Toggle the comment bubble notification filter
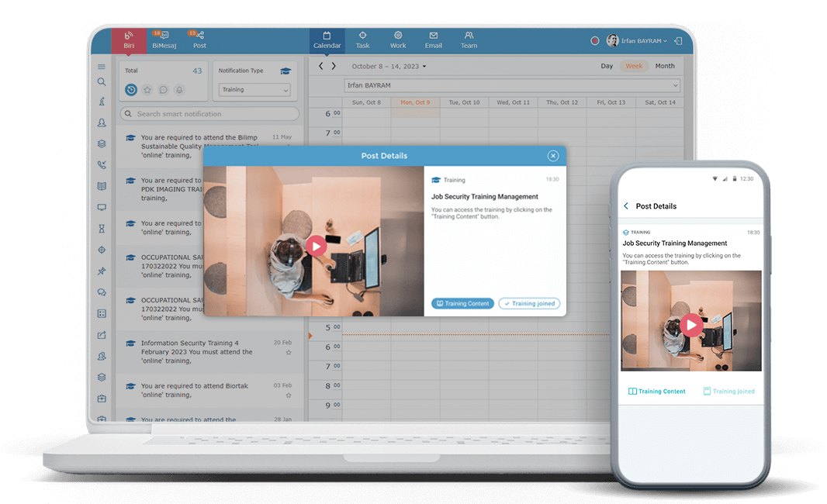Image resolution: width=827 pixels, height=504 pixels. (164, 90)
